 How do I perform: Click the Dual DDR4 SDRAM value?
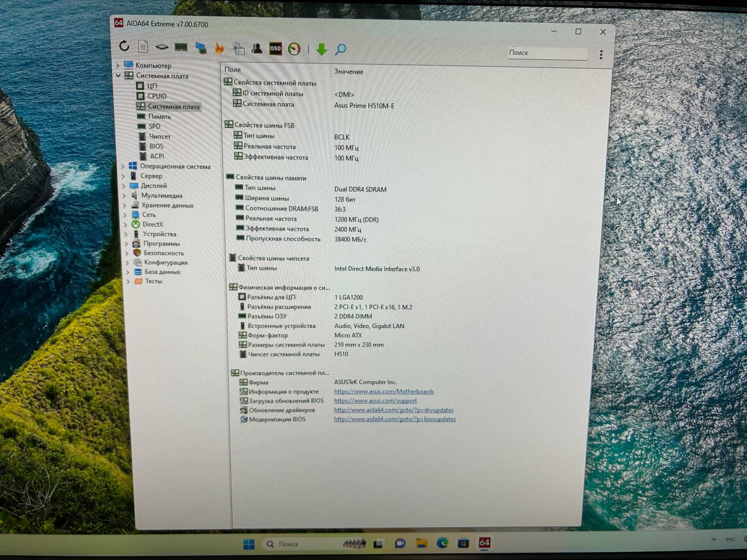[360, 189]
